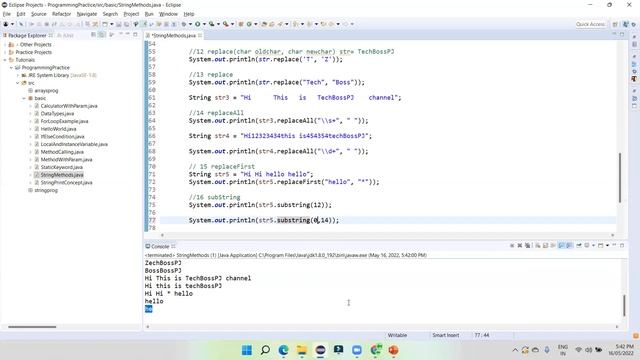Click the editor vertical scrollbar thumb

coord(620,178)
